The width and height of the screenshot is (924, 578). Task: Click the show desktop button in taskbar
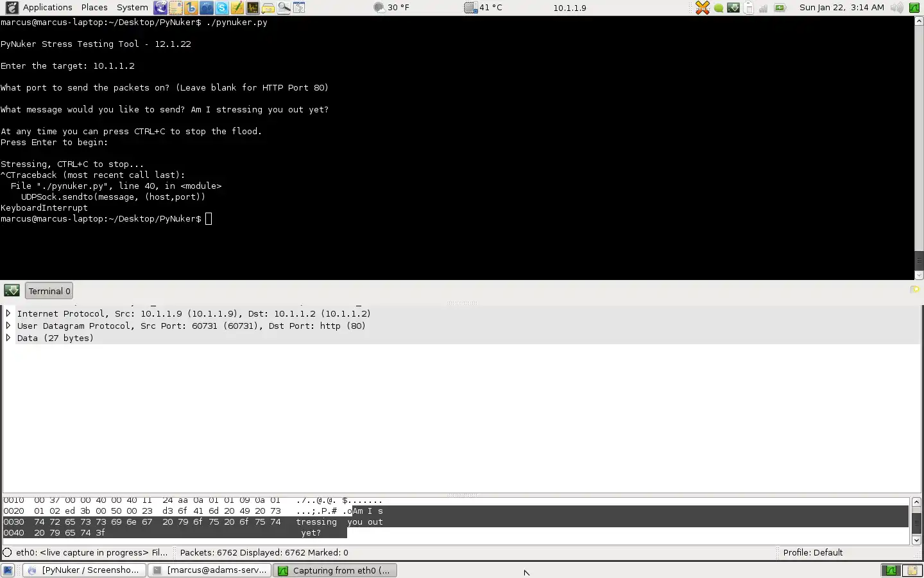pos(8,570)
